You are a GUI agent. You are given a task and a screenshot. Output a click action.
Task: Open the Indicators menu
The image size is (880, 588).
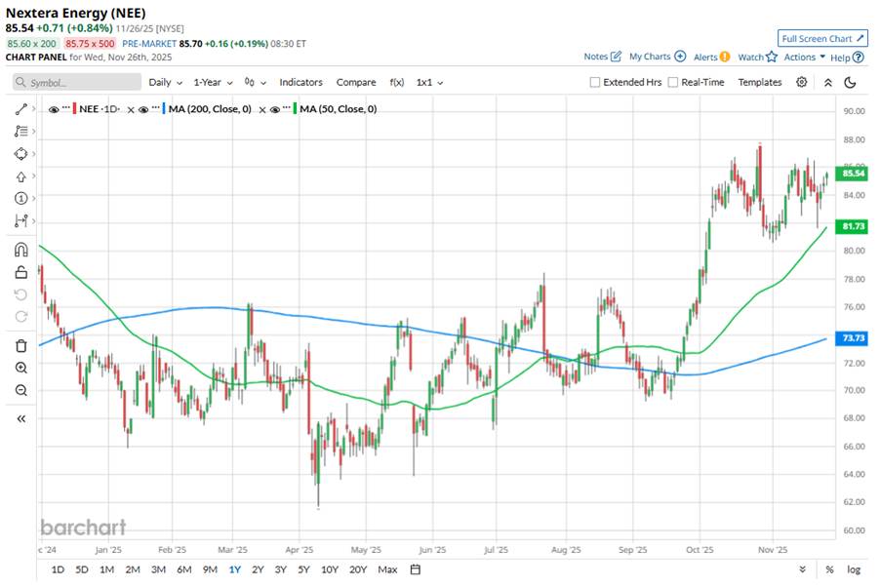point(300,83)
